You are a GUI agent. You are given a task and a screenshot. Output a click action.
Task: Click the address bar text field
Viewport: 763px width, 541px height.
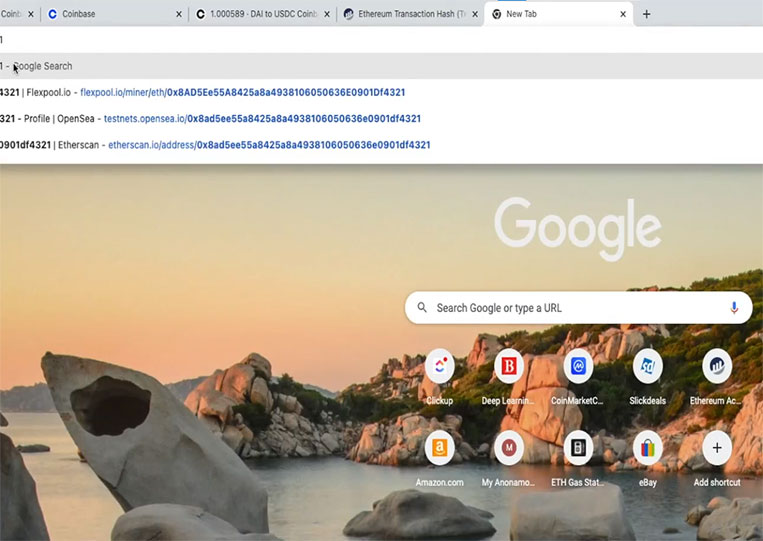pyautogui.click(x=382, y=39)
